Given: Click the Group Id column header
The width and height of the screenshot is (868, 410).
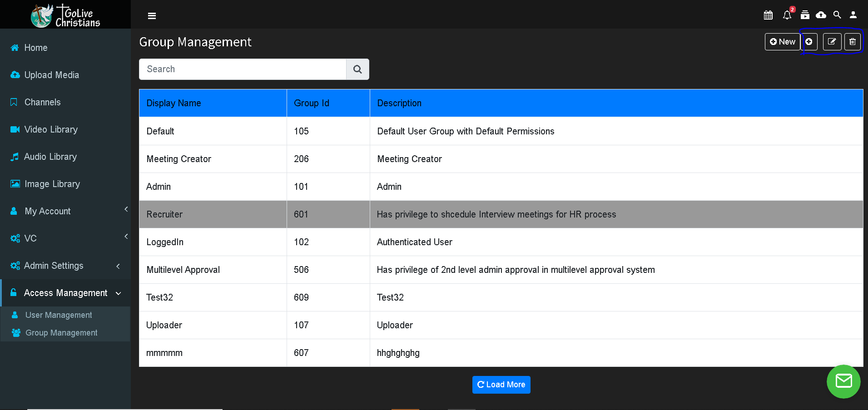Looking at the screenshot, I should tap(328, 103).
